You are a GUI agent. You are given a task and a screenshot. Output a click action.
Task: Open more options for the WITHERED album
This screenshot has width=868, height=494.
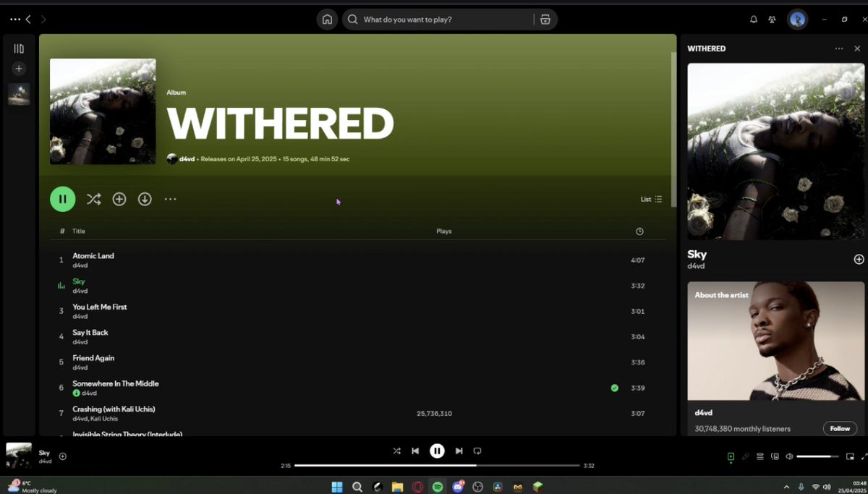point(170,199)
